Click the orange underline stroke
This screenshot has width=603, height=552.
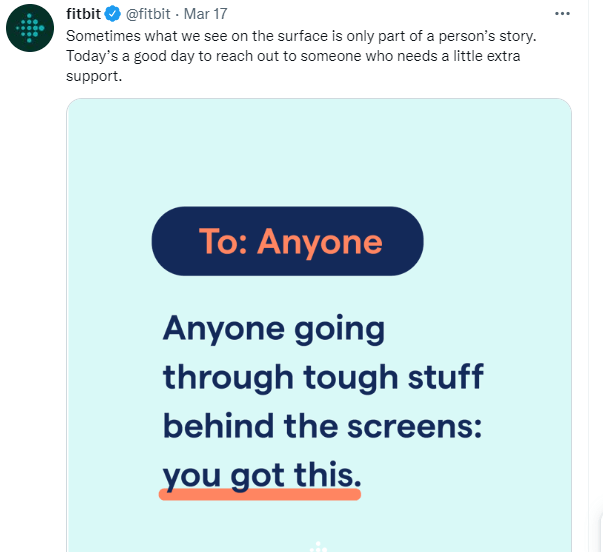point(260,495)
